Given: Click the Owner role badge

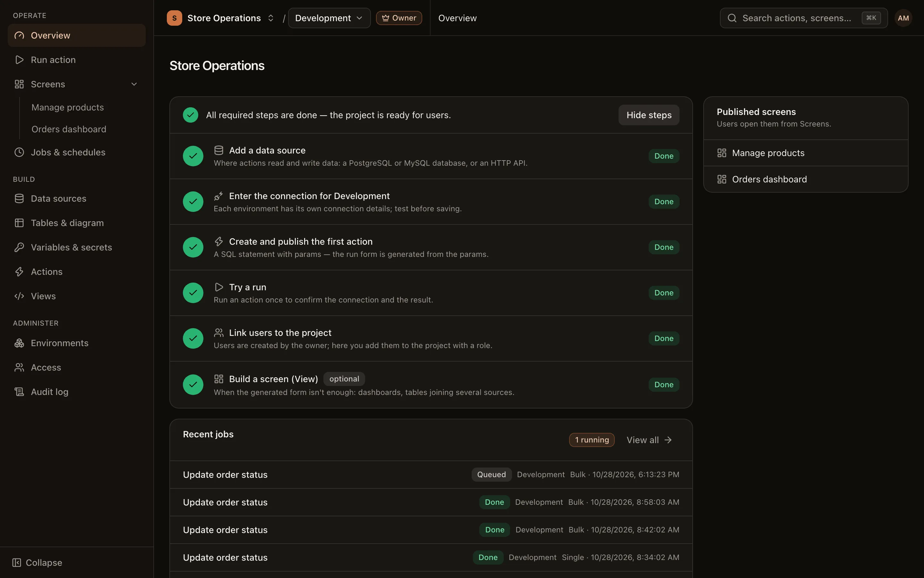Looking at the screenshot, I should 399,18.
